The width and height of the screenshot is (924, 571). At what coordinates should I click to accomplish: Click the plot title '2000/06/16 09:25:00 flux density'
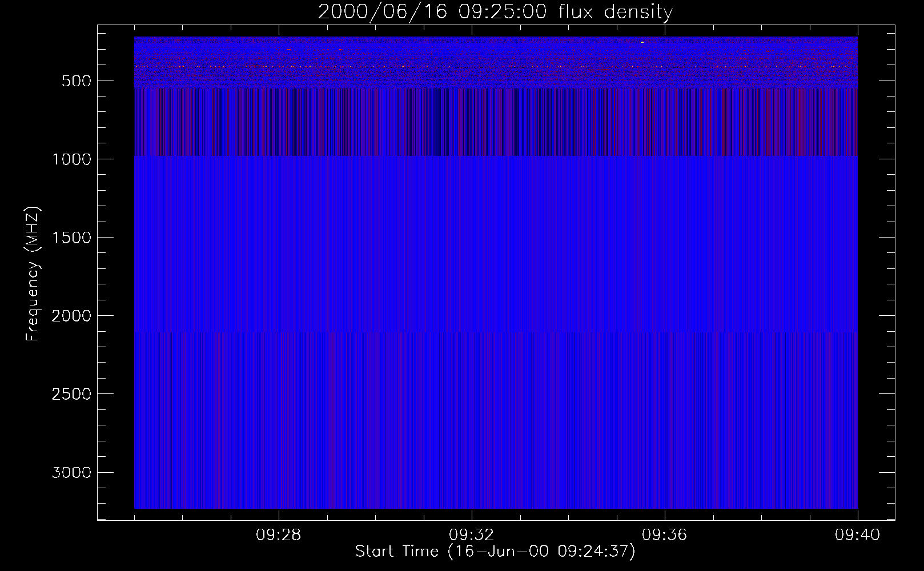pos(495,11)
